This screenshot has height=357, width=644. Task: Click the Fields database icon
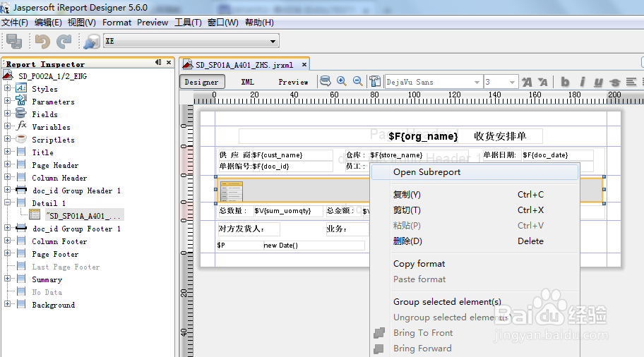point(21,113)
